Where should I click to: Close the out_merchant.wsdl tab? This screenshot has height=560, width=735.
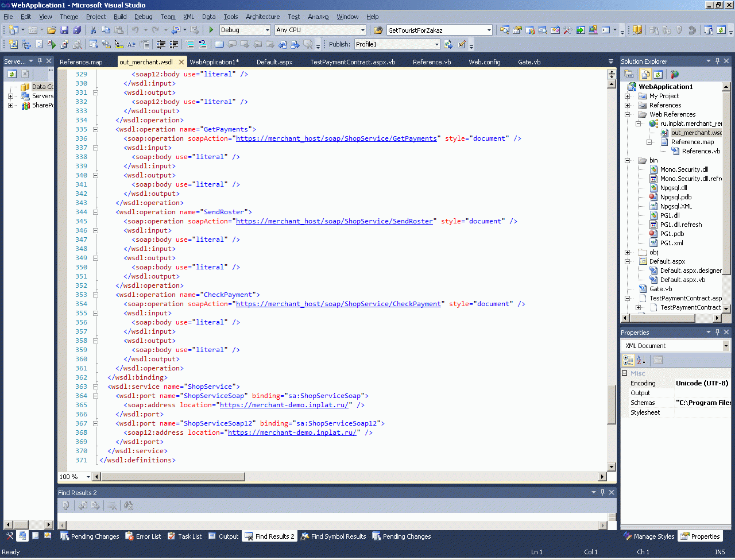[x=181, y=62]
